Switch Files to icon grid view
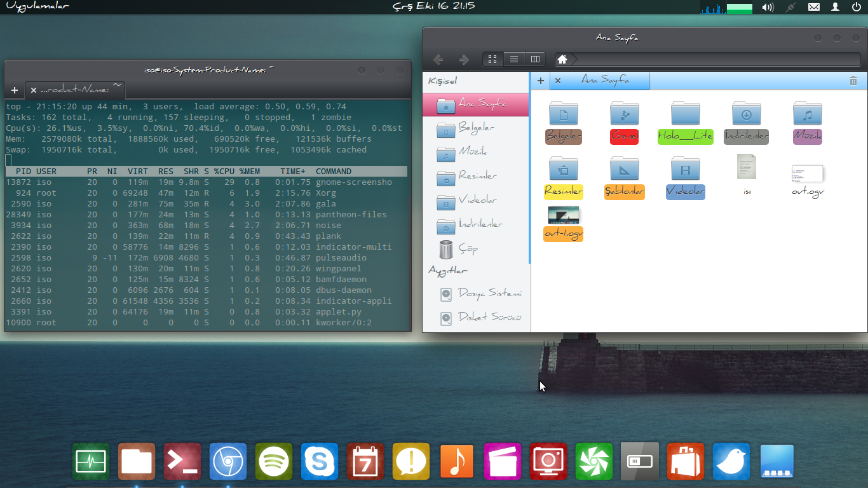This screenshot has height=488, width=868. (x=492, y=59)
